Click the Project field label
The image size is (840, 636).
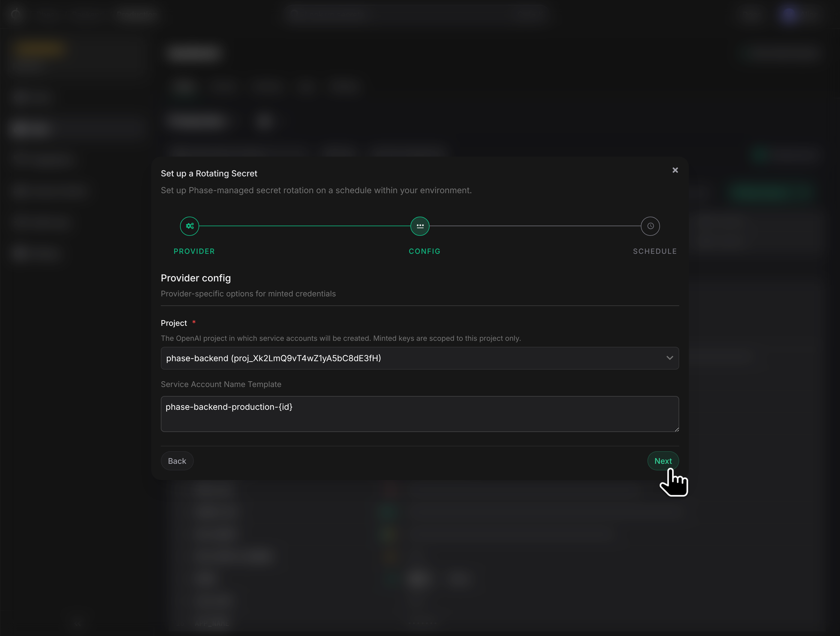[x=174, y=323]
